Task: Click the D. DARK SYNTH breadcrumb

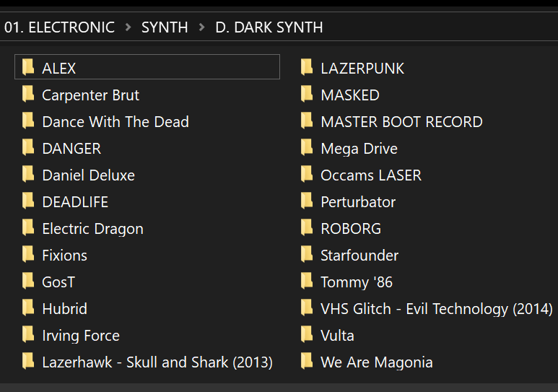Action: (x=269, y=27)
